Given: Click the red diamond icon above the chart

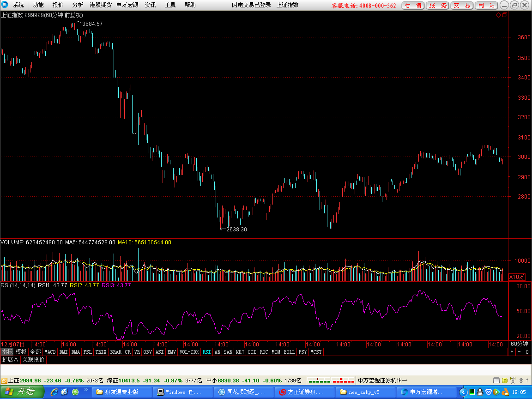Looking at the screenshot, I should click(498, 15).
